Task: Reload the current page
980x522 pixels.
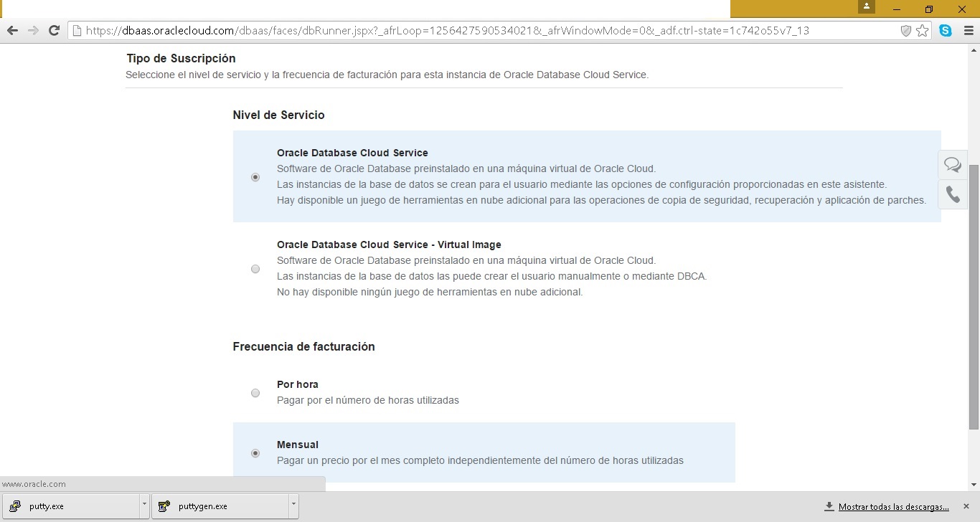Action: pyautogui.click(x=54, y=30)
